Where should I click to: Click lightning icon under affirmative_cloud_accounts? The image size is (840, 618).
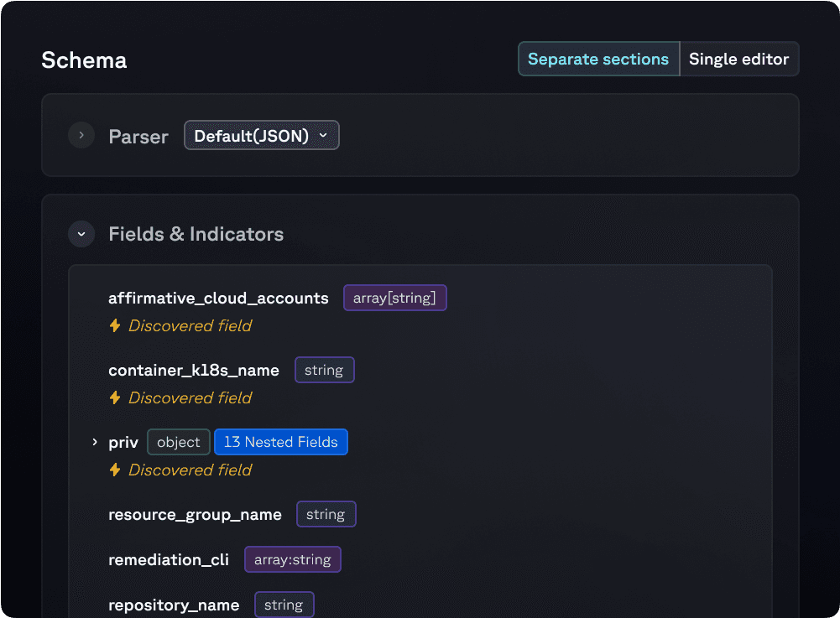115,325
